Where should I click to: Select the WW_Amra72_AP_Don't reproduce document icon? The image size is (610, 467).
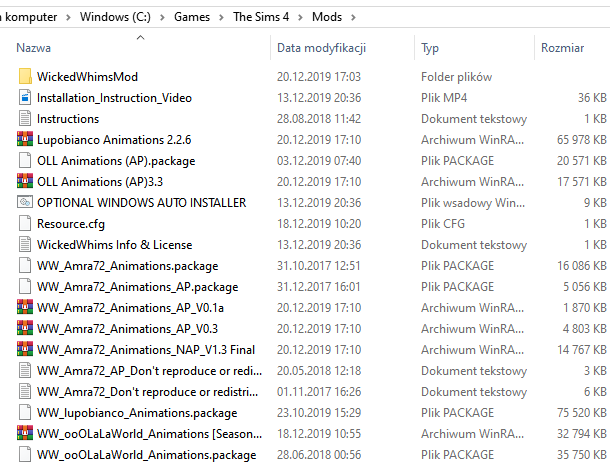point(25,370)
